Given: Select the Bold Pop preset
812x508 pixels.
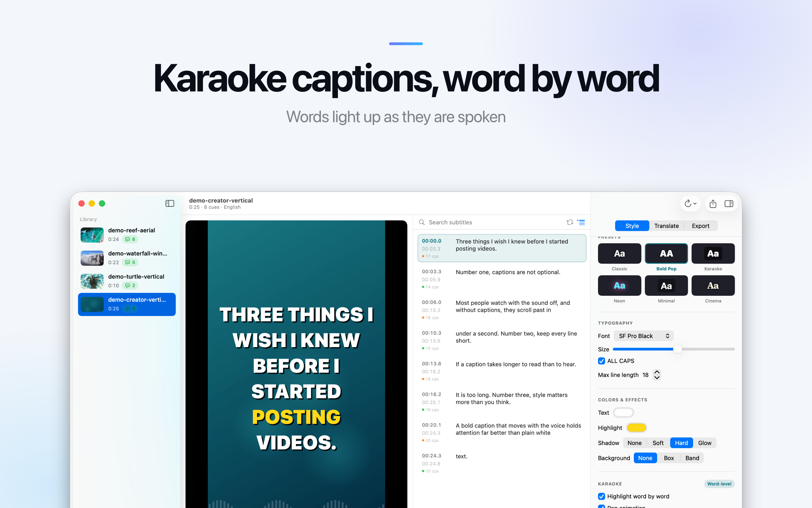Looking at the screenshot, I should tap(666, 253).
